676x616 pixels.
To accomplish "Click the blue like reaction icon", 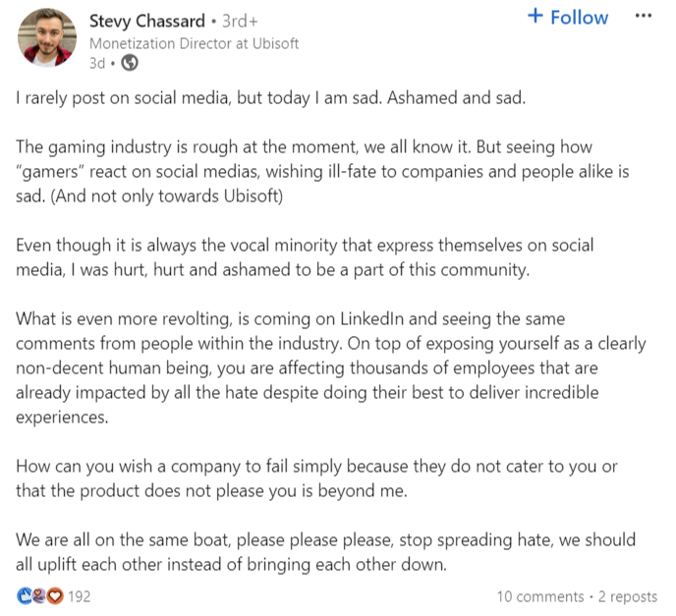I will point(25,596).
